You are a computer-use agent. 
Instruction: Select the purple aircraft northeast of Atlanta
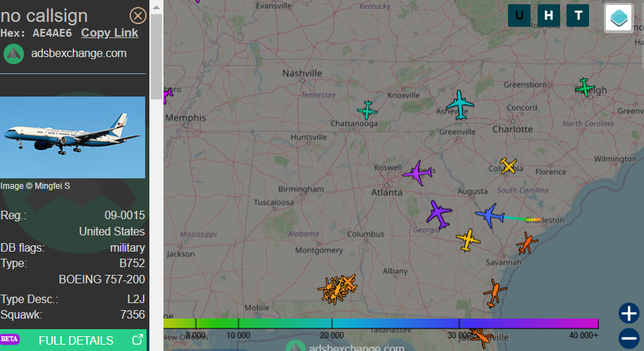(417, 173)
